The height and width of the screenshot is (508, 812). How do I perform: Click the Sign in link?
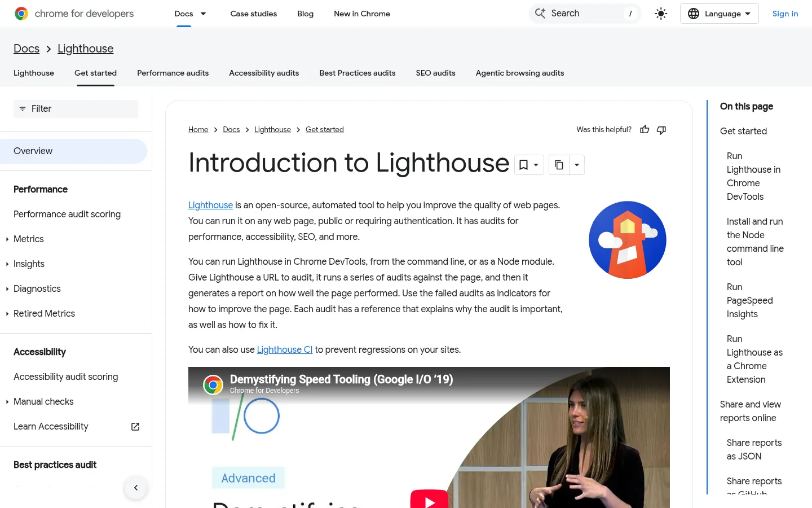click(785, 14)
